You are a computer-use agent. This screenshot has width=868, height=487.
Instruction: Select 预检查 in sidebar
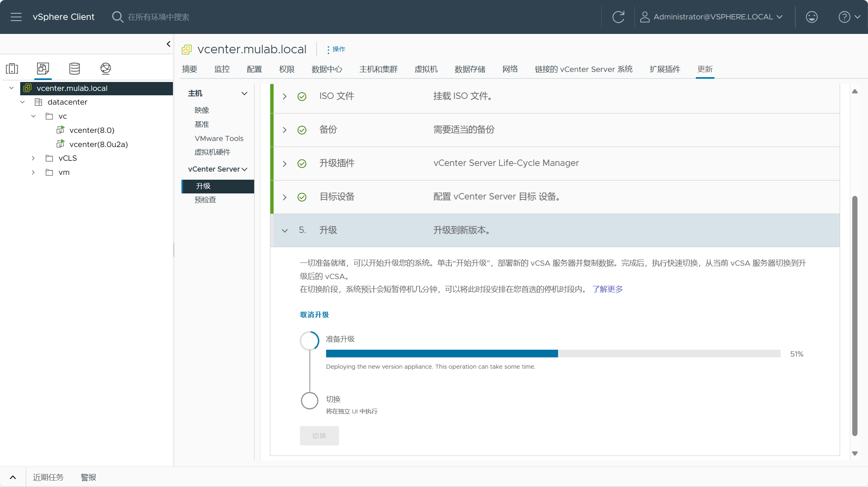click(x=205, y=200)
